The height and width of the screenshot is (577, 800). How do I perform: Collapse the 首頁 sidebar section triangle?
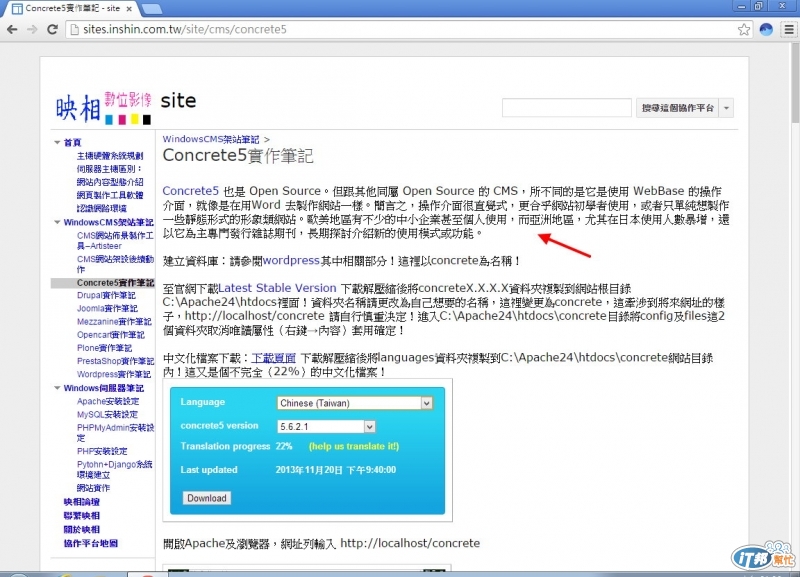pyautogui.click(x=57, y=142)
